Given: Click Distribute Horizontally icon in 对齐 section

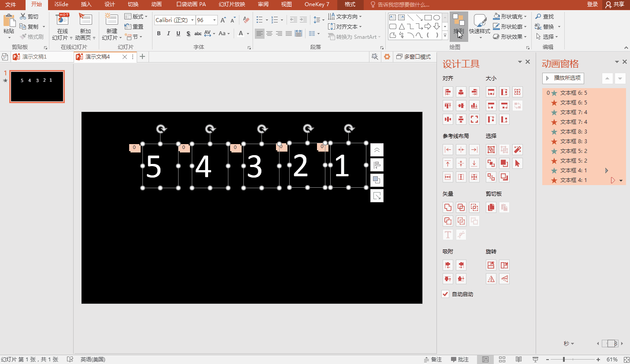Looking at the screenshot, I should click(x=448, y=119).
